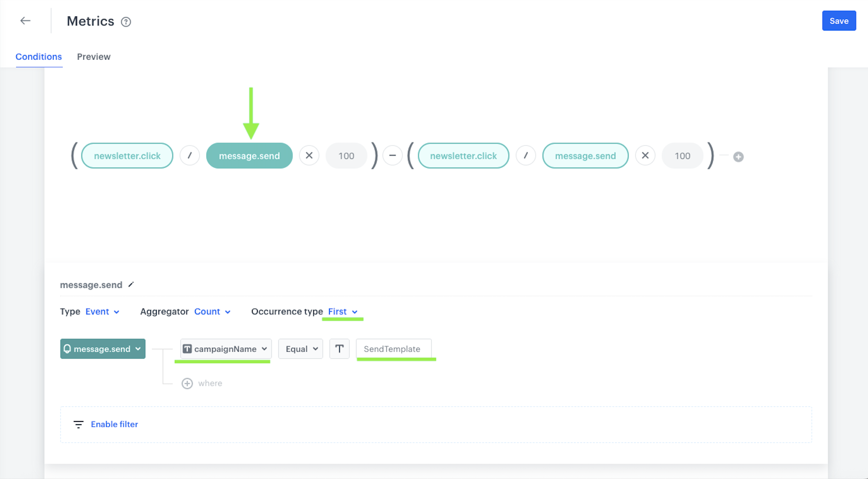
Task: Open the message.send event selector
Action: (x=102, y=349)
